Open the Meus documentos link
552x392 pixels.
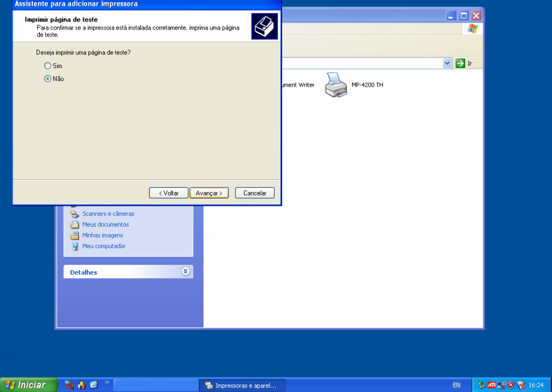(x=105, y=224)
